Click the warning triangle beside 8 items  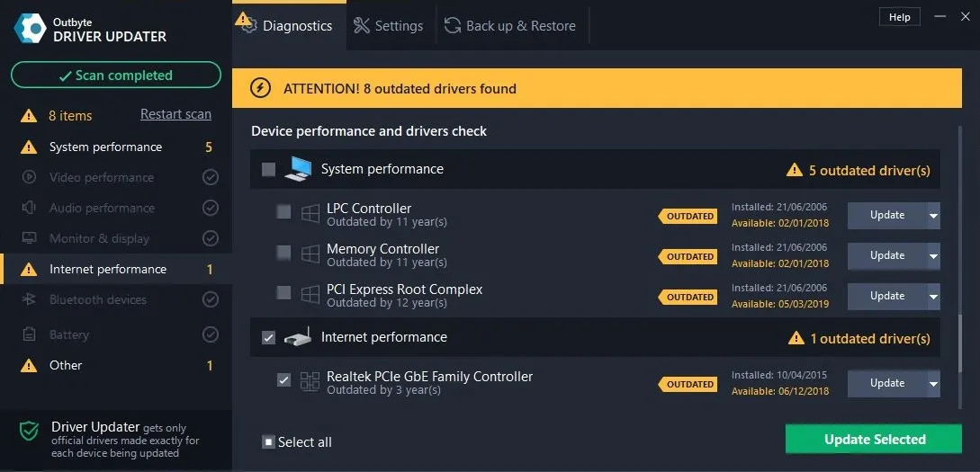(29, 115)
